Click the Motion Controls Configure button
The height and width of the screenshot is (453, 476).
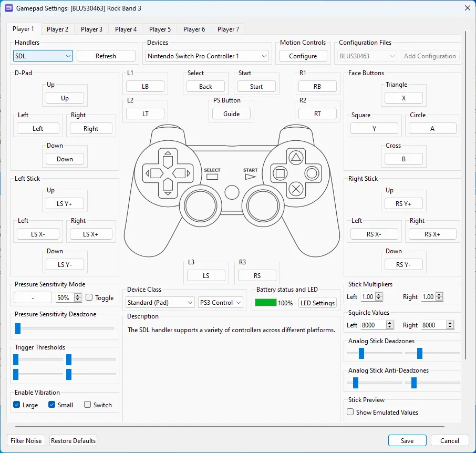point(303,56)
